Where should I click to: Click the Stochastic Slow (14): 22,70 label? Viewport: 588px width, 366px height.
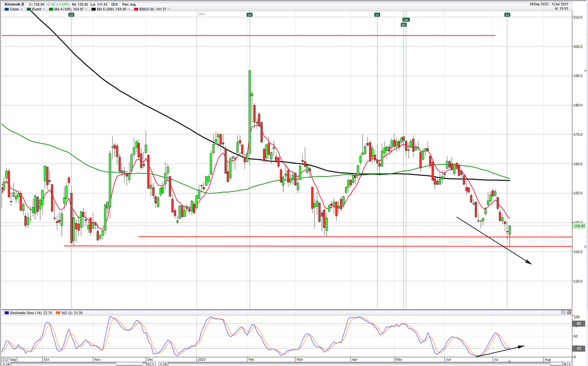pyautogui.click(x=31, y=313)
